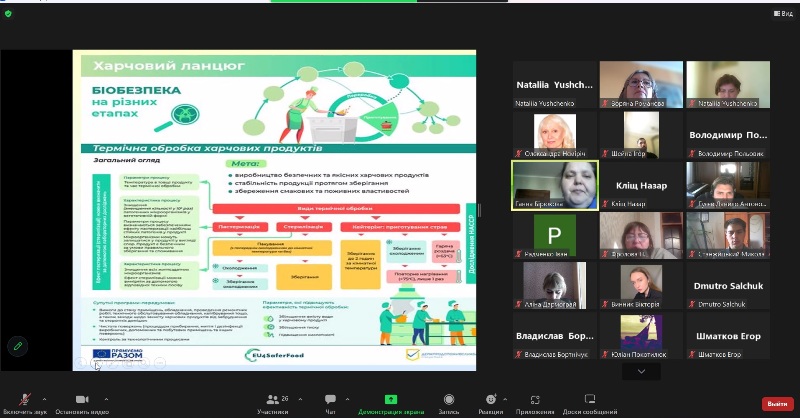Click muted mic icon on Шматков Егор tile
The image size is (800, 418).
coord(692,354)
